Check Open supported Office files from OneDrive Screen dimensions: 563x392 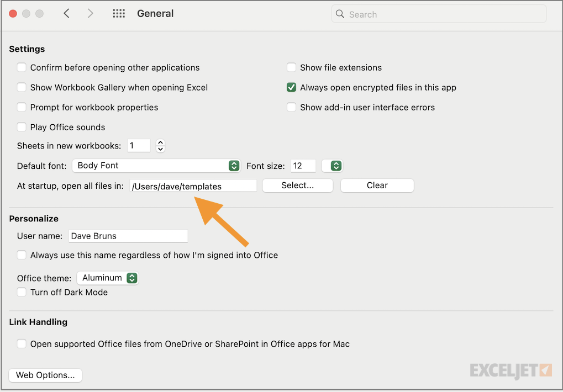22,344
